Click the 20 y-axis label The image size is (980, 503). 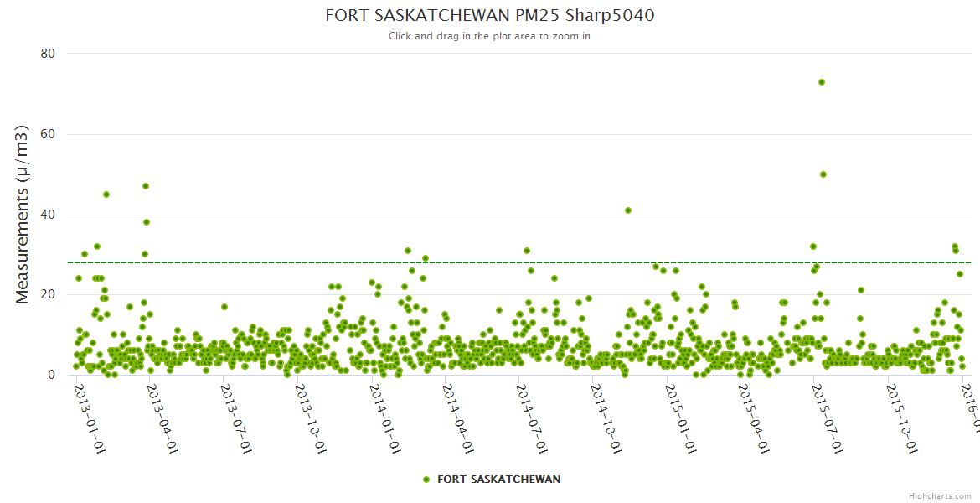[x=48, y=294]
